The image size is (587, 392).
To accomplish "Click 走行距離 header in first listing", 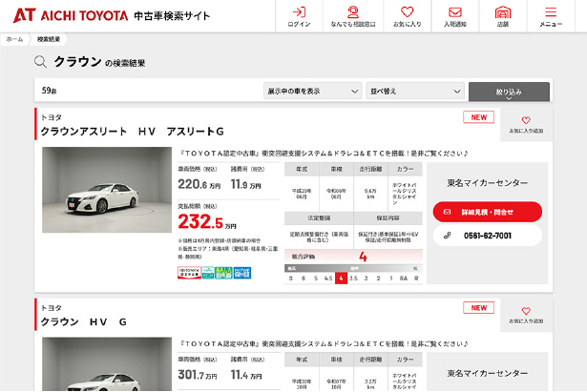I will point(370,170).
